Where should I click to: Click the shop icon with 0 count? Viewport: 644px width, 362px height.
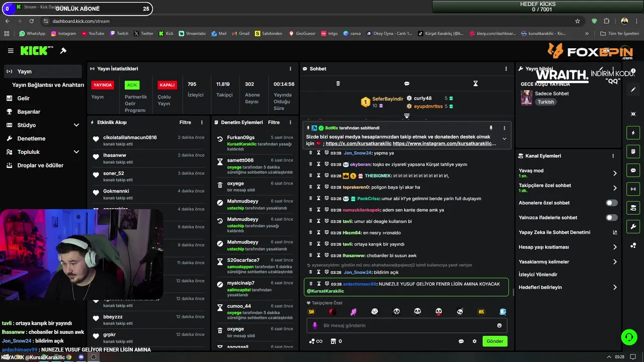(336, 341)
